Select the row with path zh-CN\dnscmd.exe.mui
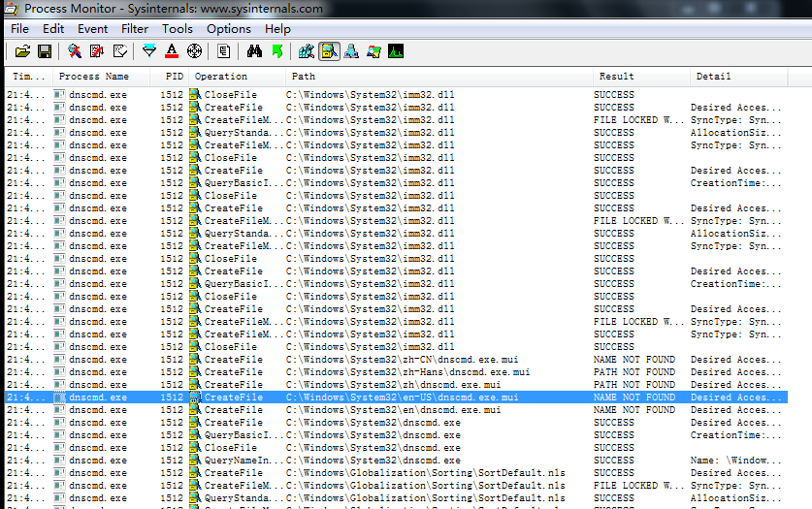This screenshot has width=812, height=509. point(396,360)
